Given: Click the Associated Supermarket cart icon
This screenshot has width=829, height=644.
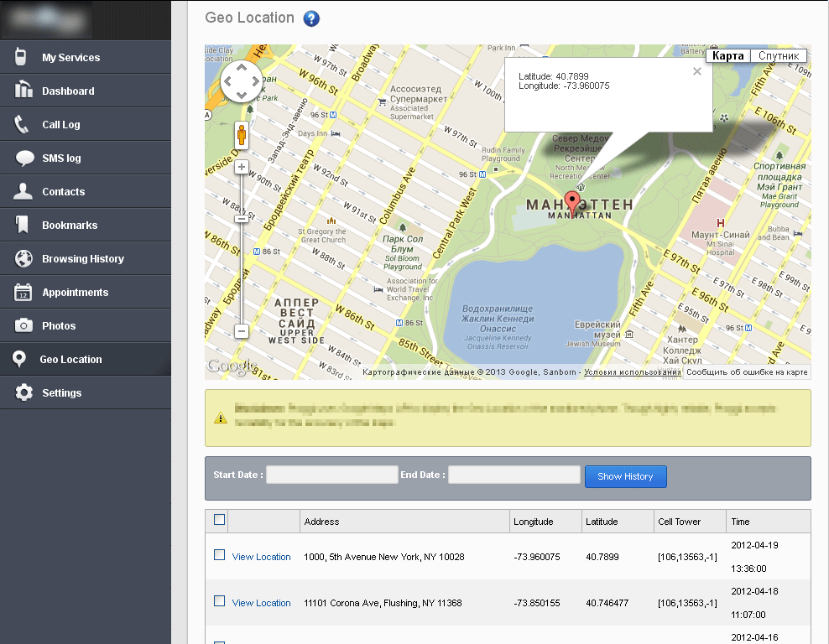Looking at the screenshot, I should pos(383,102).
